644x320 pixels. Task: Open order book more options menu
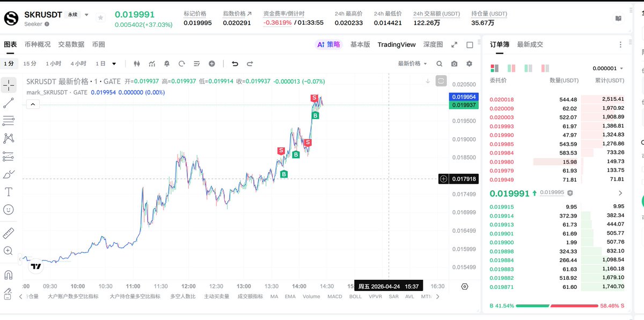(621, 44)
